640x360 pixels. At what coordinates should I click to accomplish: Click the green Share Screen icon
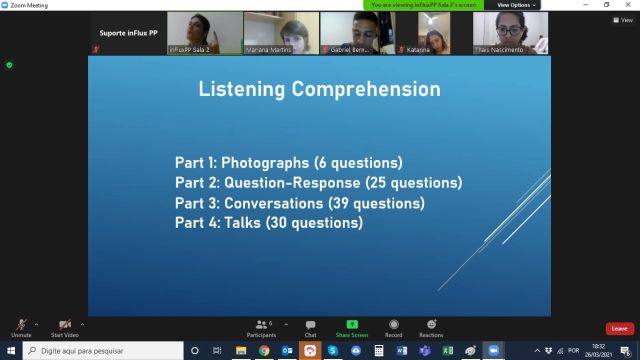(352, 325)
